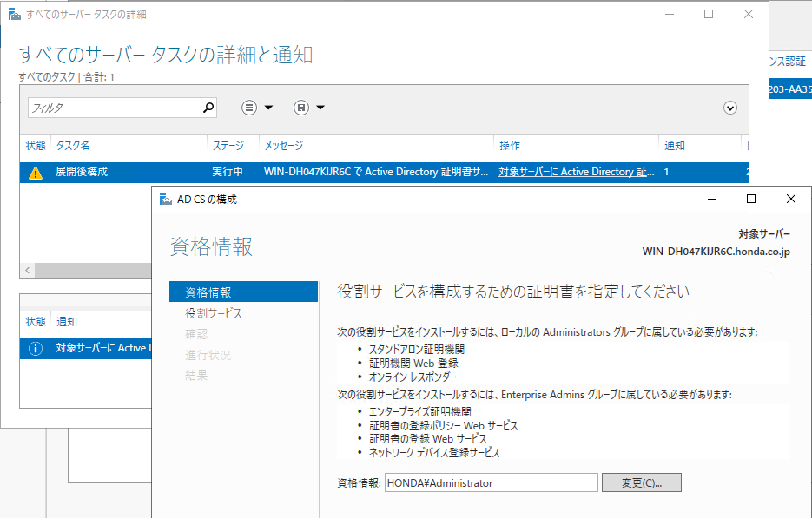Click the save query disk icon

click(x=301, y=108)
